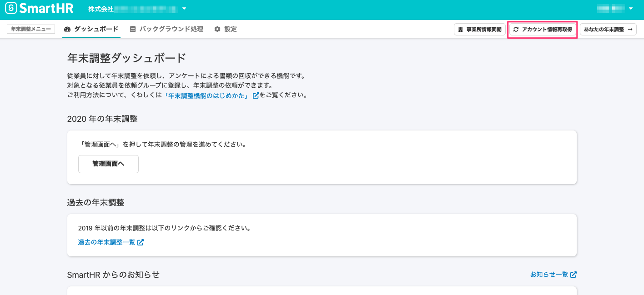Click the ダッシュボード gauge icon
The height and width of the screenshot is (295, 644).
click(67, 29)
